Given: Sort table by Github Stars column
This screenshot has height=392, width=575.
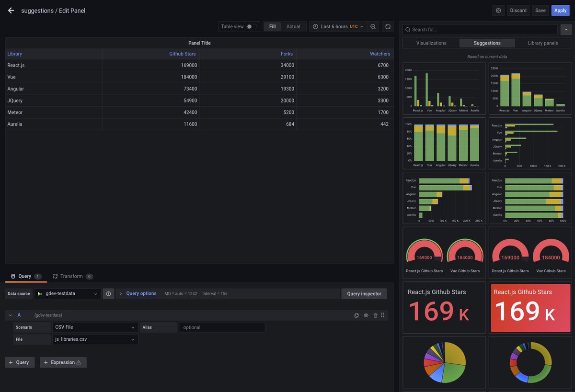Looking at the screenshot, I should [183, 54].
